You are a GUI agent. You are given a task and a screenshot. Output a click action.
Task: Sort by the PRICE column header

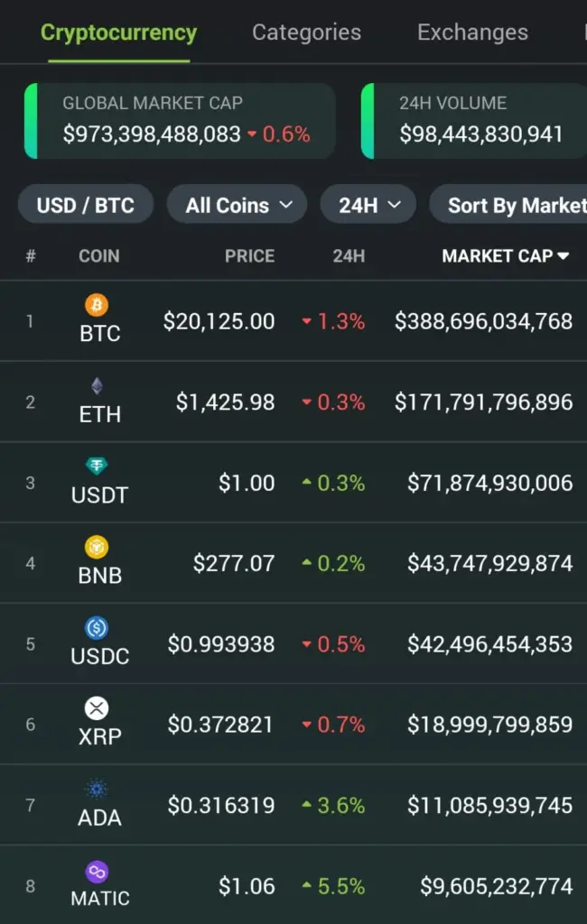[249, 255]
